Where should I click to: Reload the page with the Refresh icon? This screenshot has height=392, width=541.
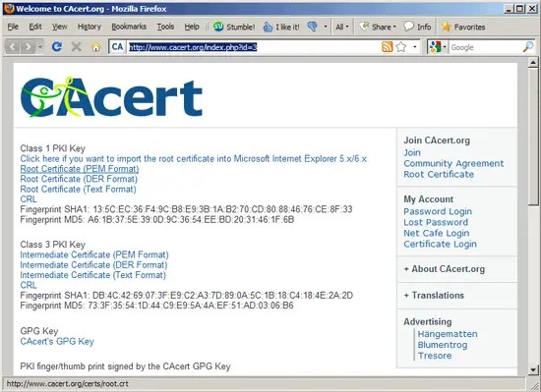point(57,46)
